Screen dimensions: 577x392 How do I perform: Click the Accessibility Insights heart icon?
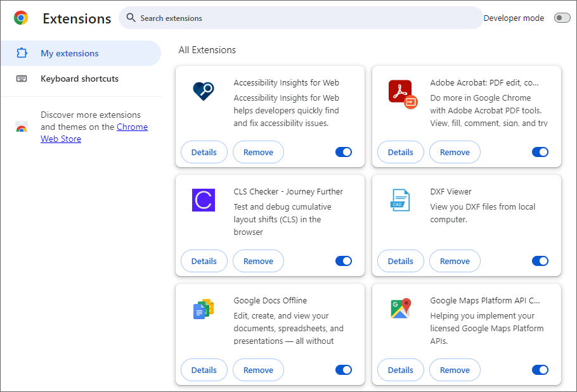point(204,91)
